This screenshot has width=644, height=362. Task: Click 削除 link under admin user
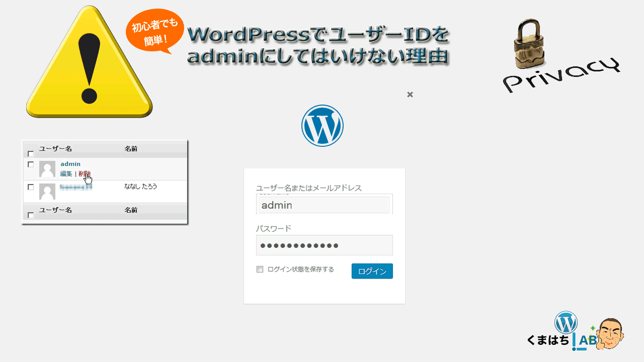pyautogui.click(x=84, y=174)
